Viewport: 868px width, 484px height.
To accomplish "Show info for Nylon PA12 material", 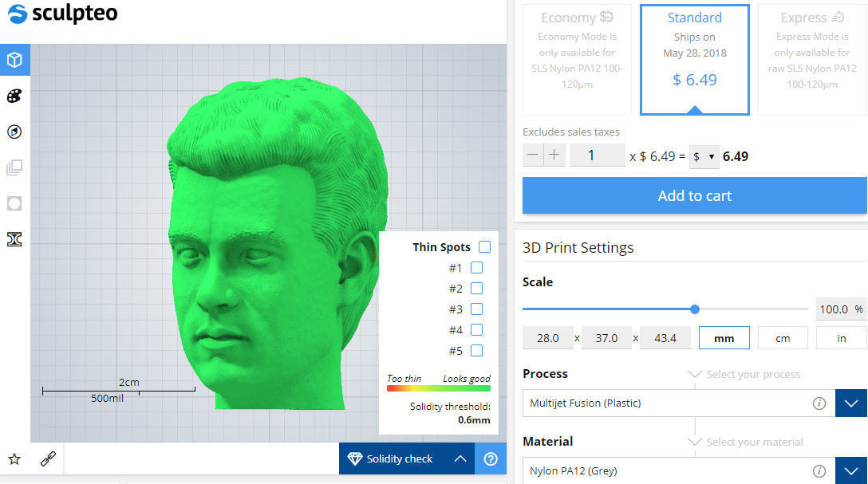I will (x=819, y=470).
